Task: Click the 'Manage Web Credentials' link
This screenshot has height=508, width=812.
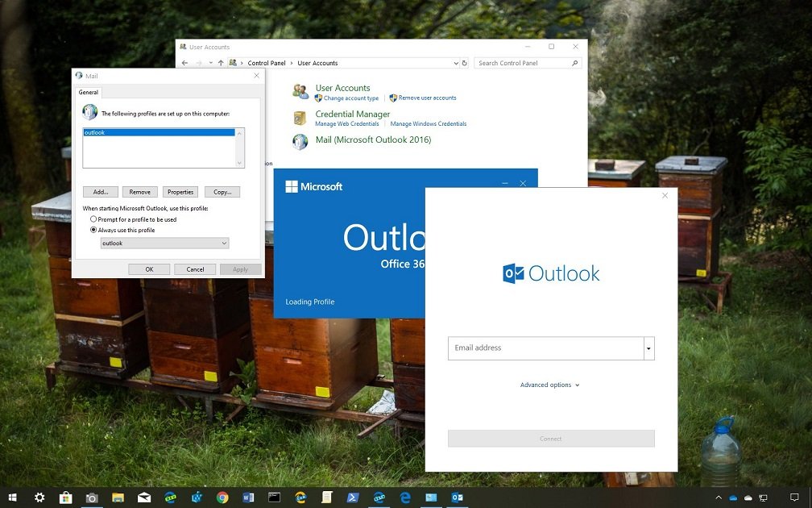Action: coord(347,124)
